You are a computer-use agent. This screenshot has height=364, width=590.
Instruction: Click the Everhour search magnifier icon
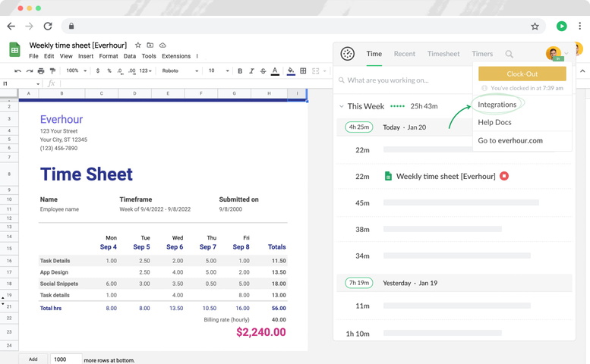tap(509, 54)
